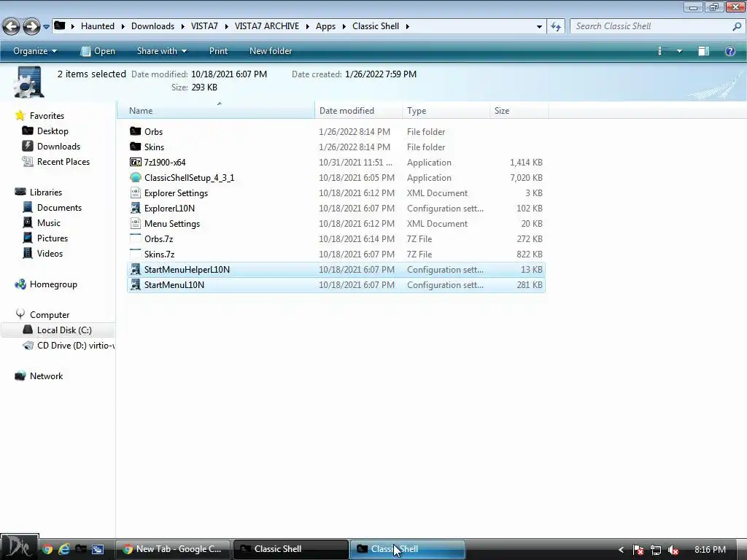Select the Skins.7z archive
This screenshot has width=747, height=560.
[336, 254]
